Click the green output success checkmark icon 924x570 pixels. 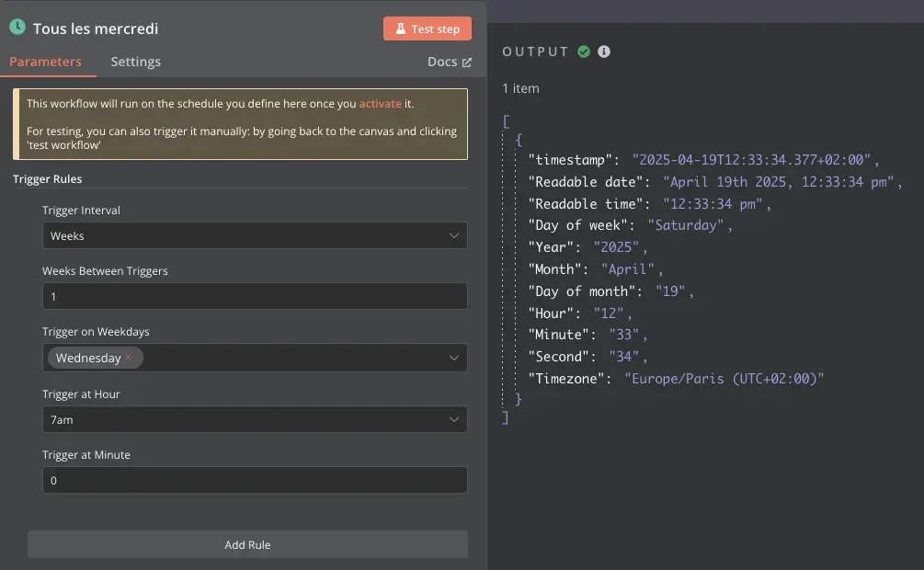point(584,51)
